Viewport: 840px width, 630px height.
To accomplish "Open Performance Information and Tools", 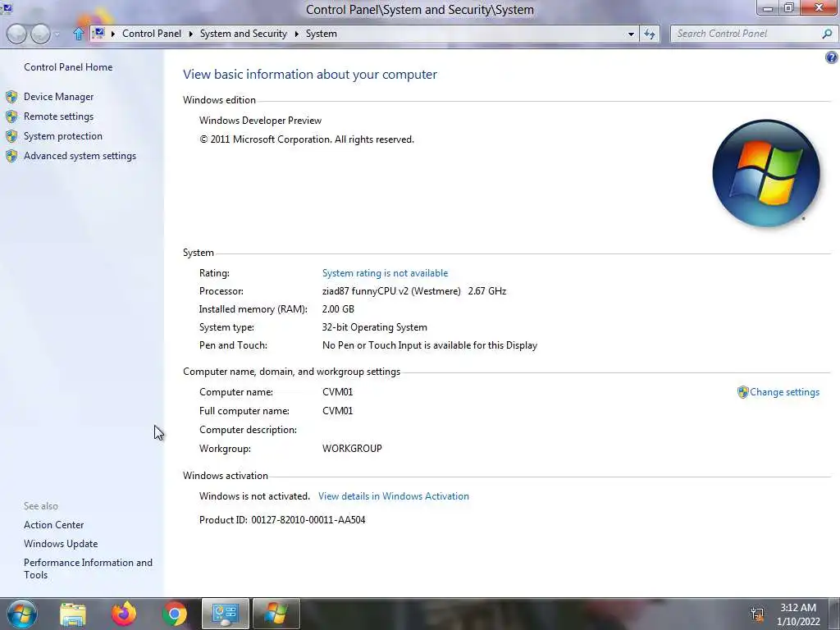I will (88, 568).
